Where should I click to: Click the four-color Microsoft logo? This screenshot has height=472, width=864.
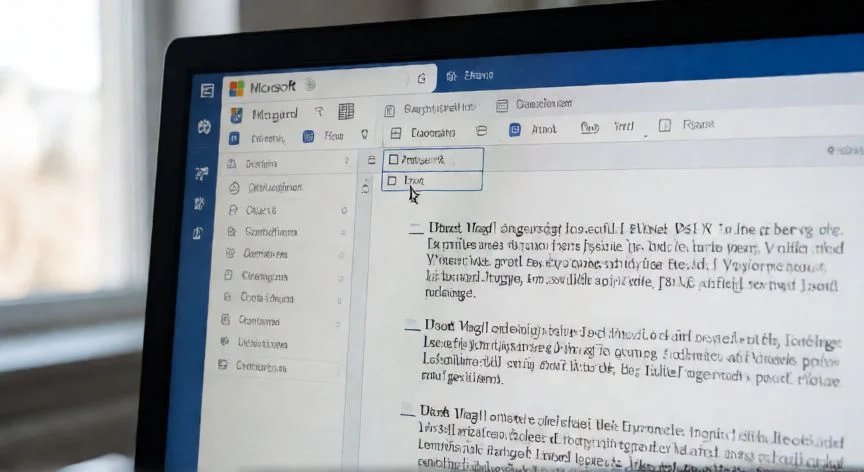[237, 88]
